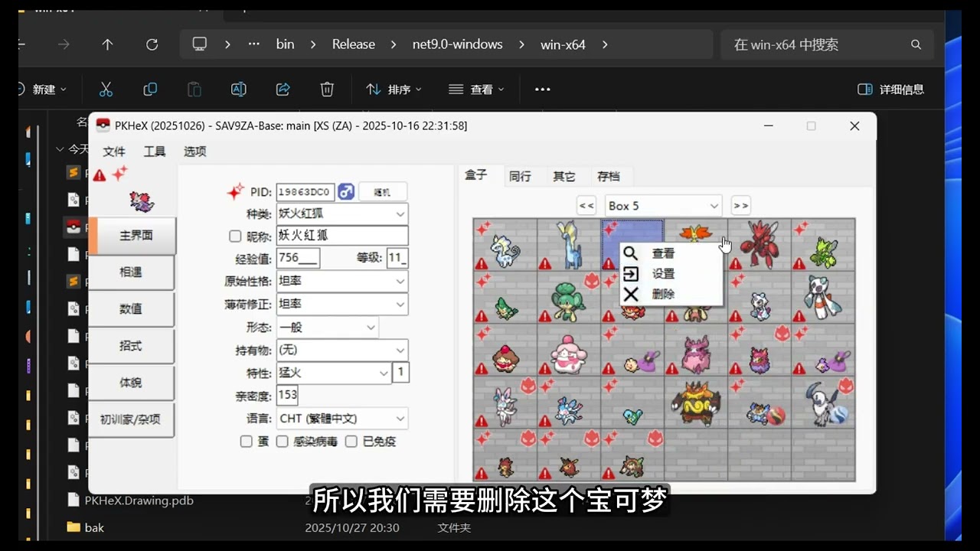Go to previous box with << button
The height and width of the screenshot is (551, 980).
pos(586,206)
